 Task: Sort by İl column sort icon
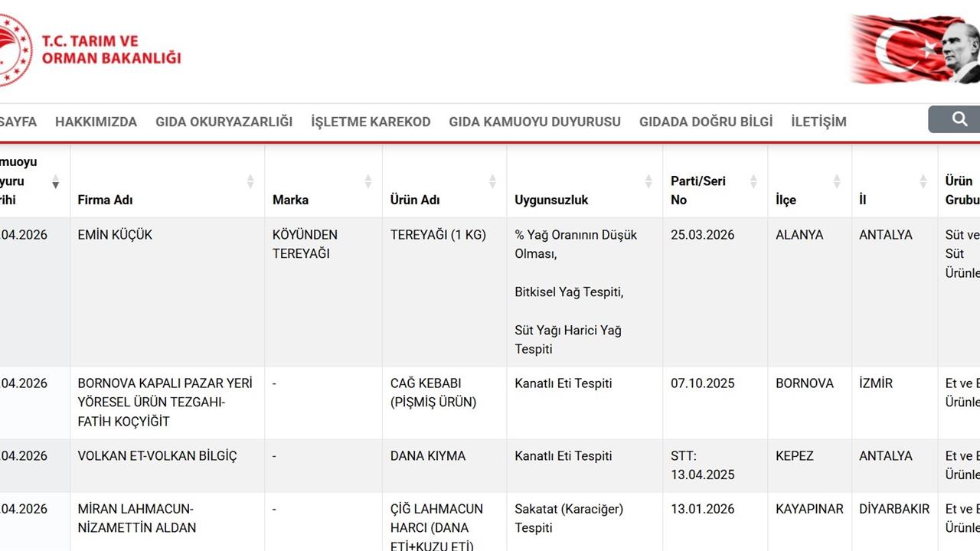tap(923, 181)
